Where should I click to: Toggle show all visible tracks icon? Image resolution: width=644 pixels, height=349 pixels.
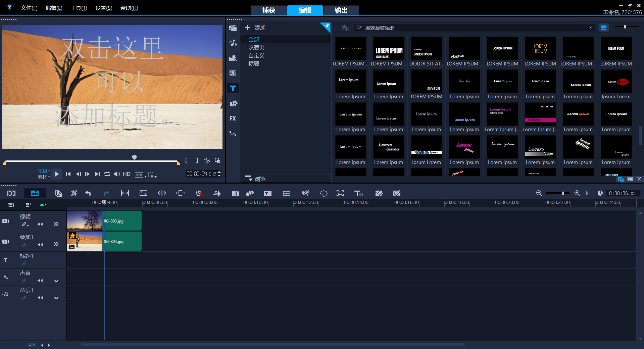pos(11,204)
